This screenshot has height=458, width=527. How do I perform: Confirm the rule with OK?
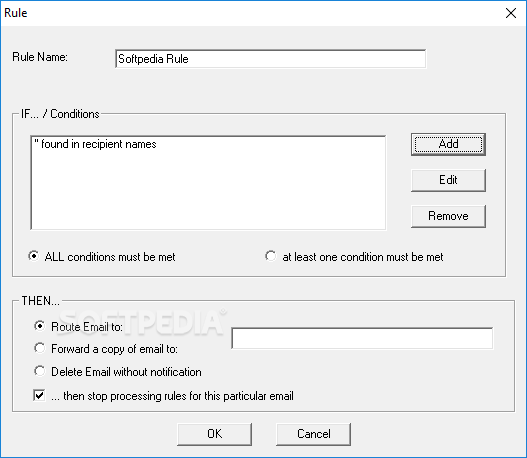pos(214,434)
